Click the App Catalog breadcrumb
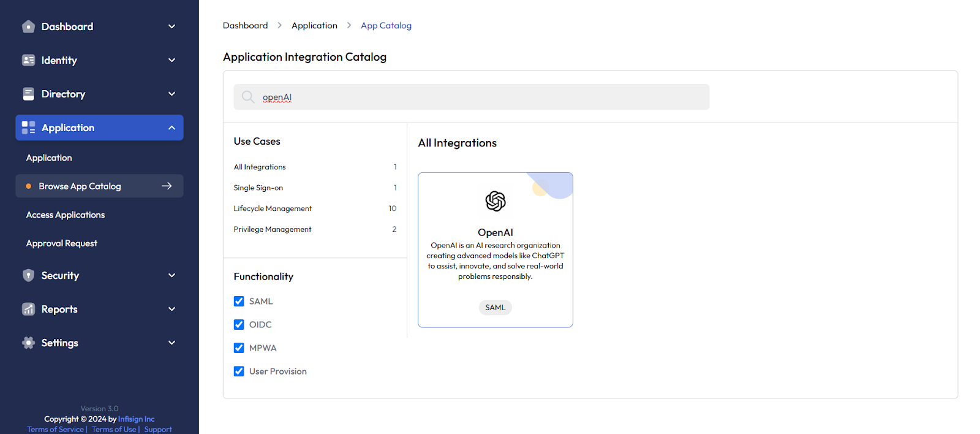 click(x=386, y=25)
